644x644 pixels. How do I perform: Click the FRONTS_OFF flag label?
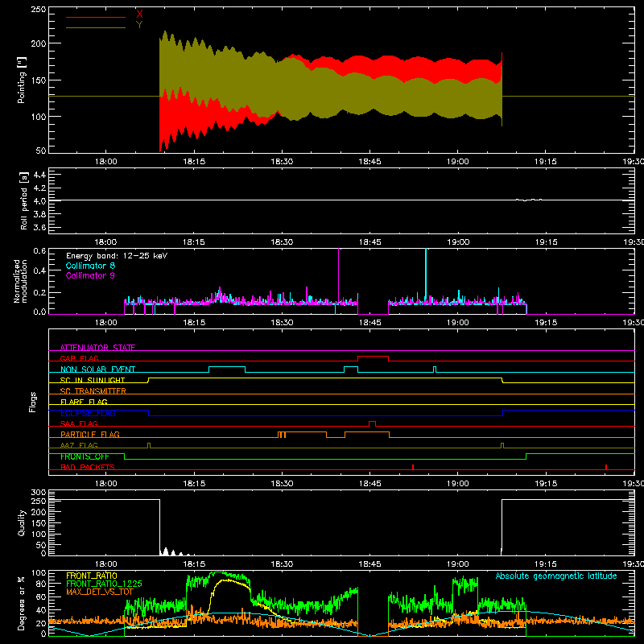[x=85, y=456]
